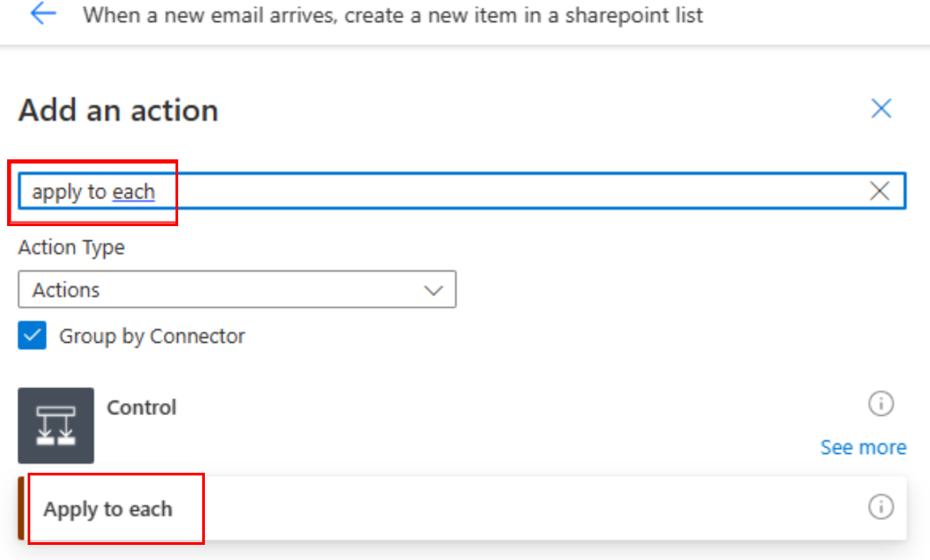The height and width of the screenshot is (560, 930).
Task: Click the Action Type dropdown chevron
Action: (x=434, y=290)
